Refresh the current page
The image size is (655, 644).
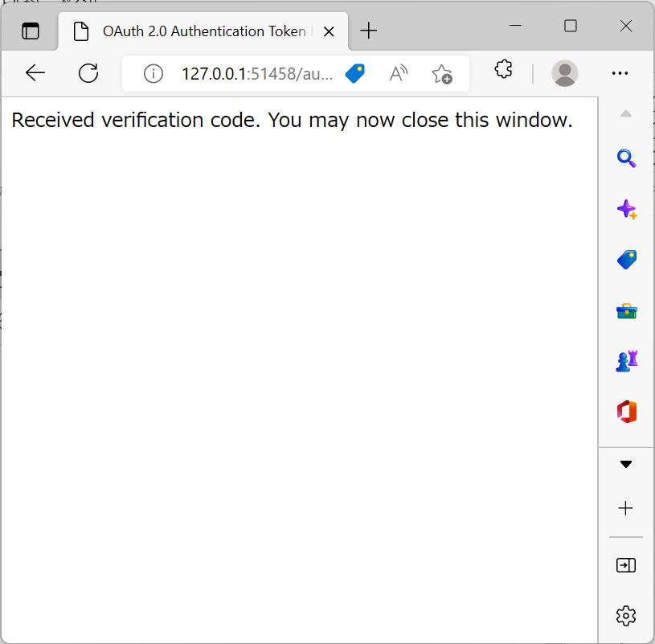click(x=88, y=73)
